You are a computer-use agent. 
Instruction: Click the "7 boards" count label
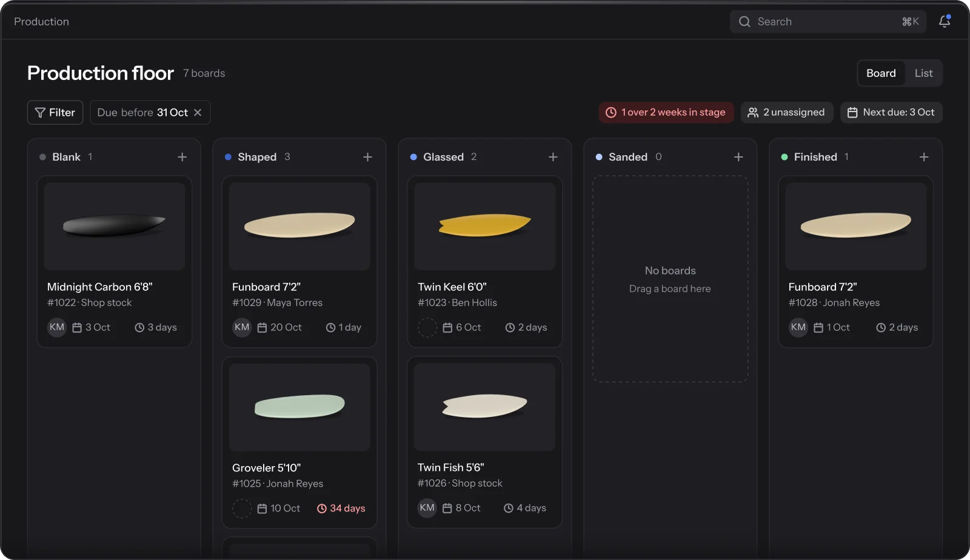[204, 73]
